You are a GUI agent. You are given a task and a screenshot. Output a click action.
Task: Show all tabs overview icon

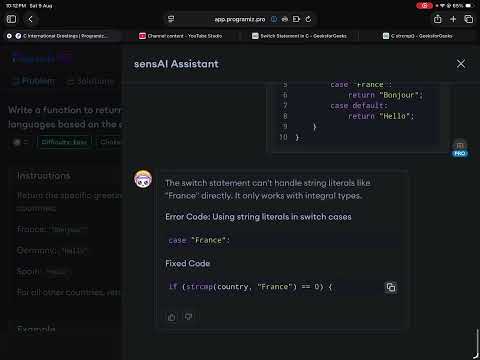[x=469, y=19]
